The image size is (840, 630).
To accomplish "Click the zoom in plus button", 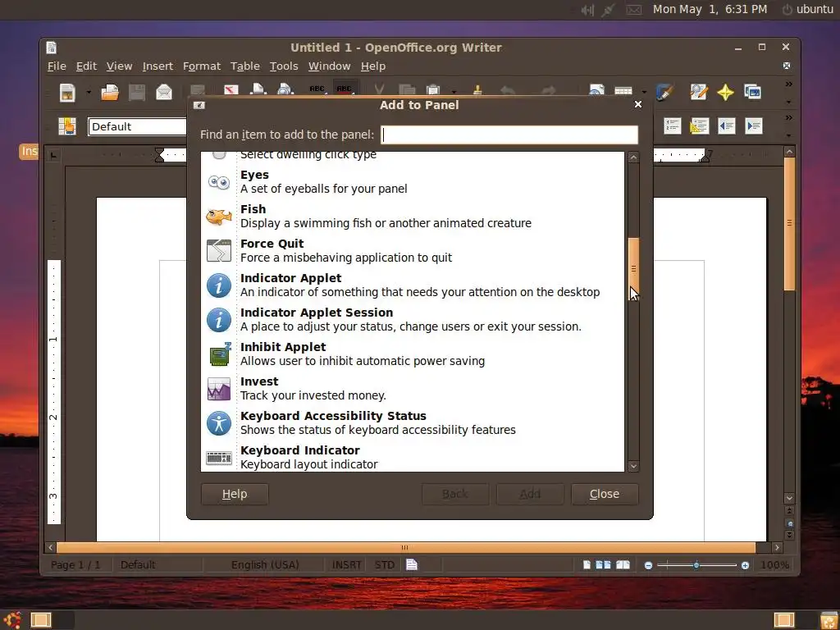I will 745,565.
